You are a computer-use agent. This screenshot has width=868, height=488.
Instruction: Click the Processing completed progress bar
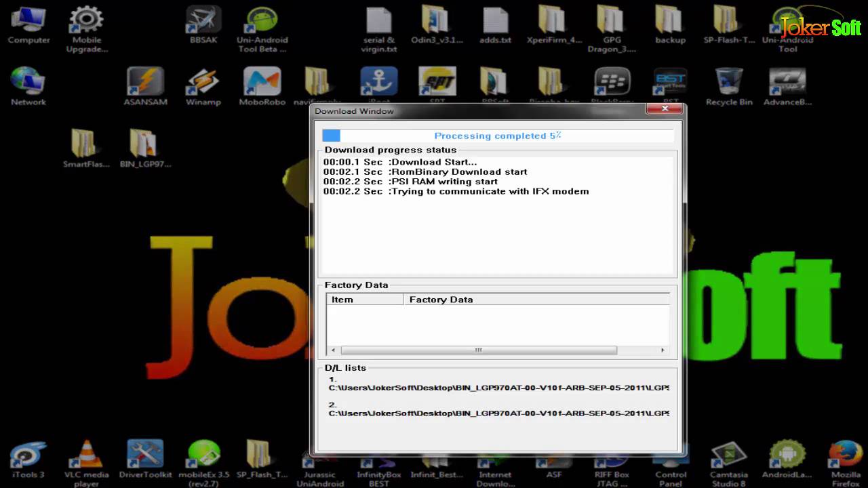point(498,136)
